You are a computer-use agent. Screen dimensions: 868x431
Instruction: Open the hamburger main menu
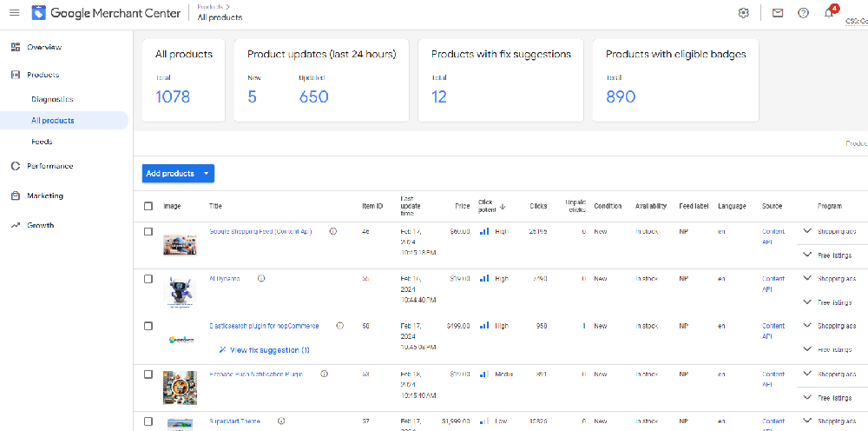15,13
